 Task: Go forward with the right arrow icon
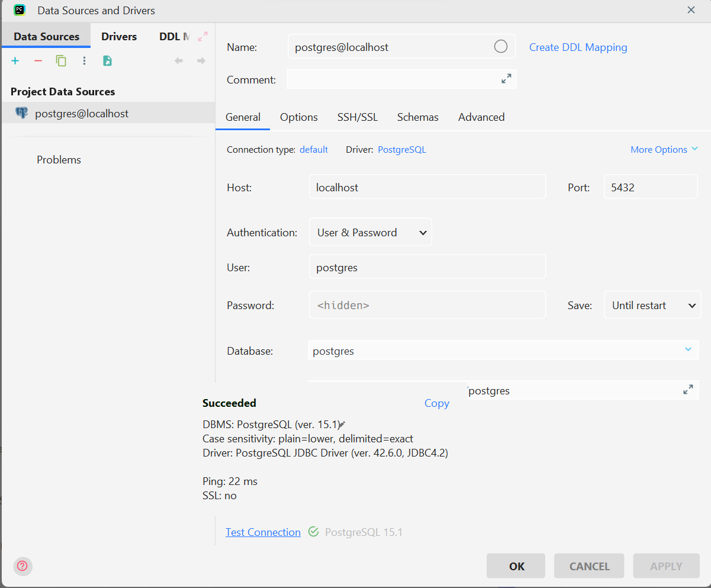click(201, 61)
